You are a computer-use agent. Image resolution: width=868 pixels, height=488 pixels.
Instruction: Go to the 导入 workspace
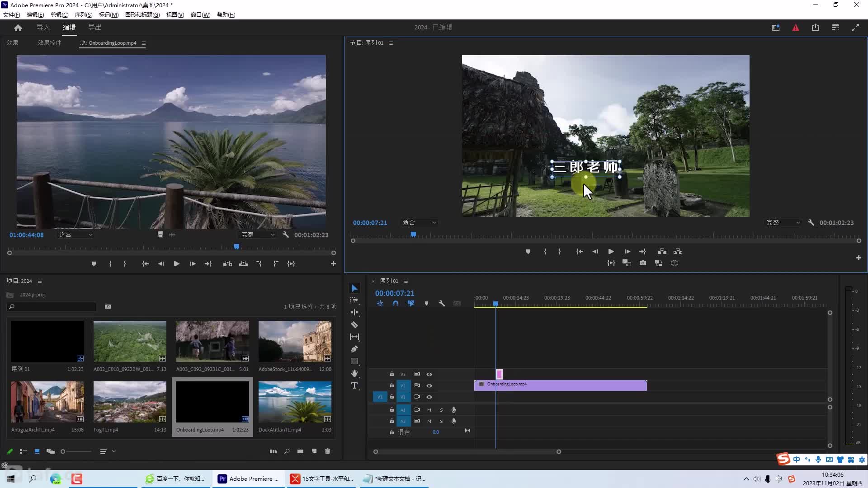click(43, 27)
